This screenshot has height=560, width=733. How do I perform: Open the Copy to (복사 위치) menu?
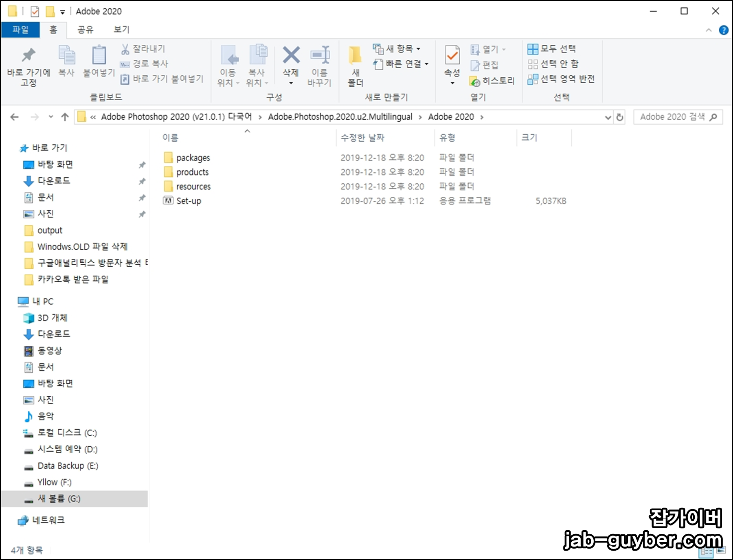(x=257, y=66)
